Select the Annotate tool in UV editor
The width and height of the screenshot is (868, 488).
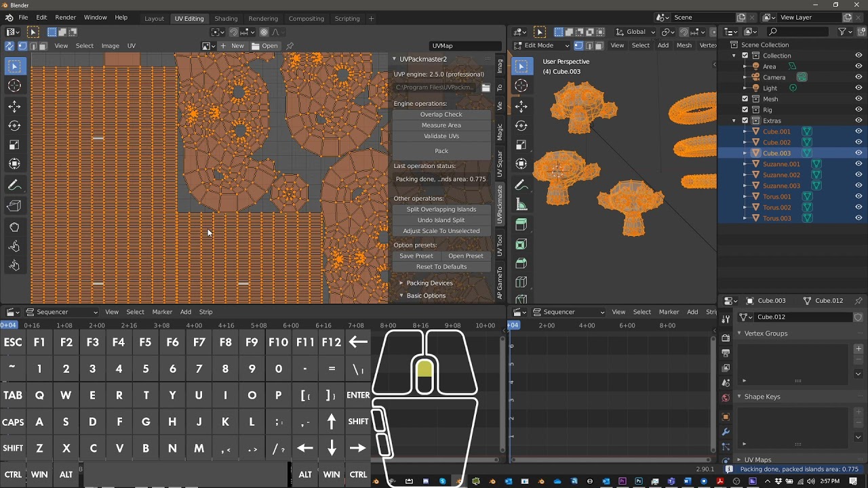pos(14,185)
